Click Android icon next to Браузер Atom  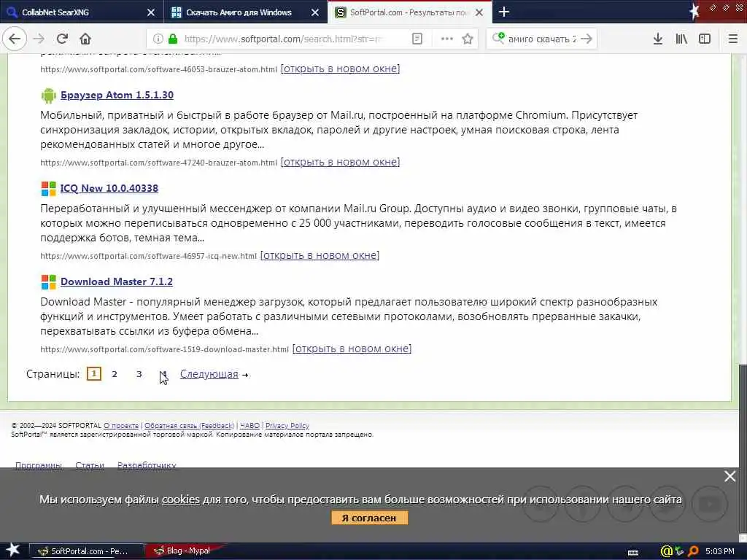[49, 96]
